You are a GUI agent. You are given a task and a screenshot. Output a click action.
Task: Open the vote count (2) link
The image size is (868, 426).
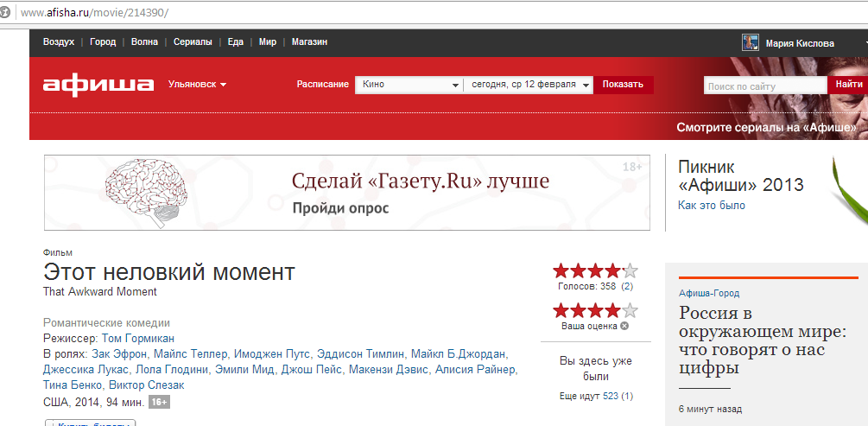pyautogui.click(x=627, y=286)
